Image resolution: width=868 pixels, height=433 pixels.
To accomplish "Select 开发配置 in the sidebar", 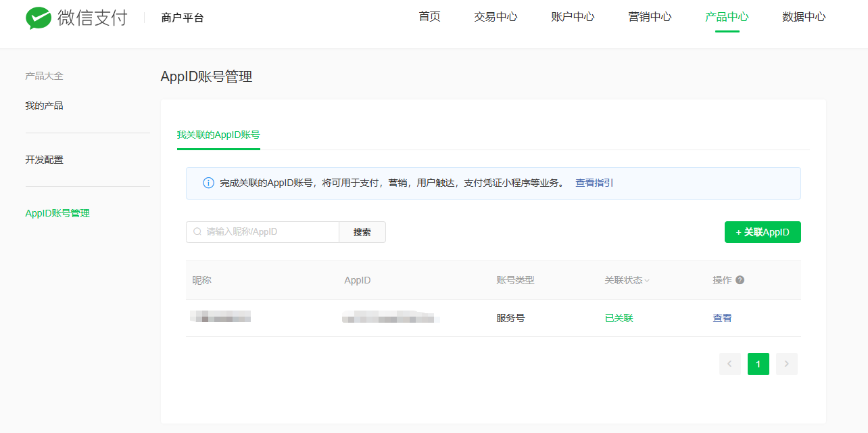I will pos(45,160).
